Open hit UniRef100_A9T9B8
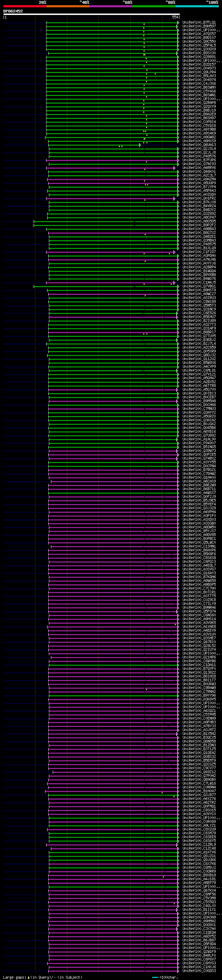The width and height of the screenshot is (222, 980). click(199, 129)
